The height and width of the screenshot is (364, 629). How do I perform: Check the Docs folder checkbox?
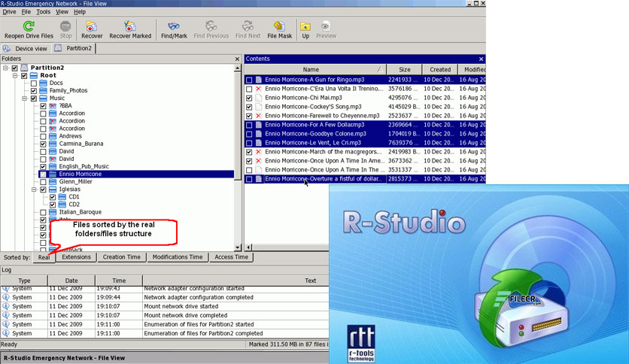click(x=34, y=83)
